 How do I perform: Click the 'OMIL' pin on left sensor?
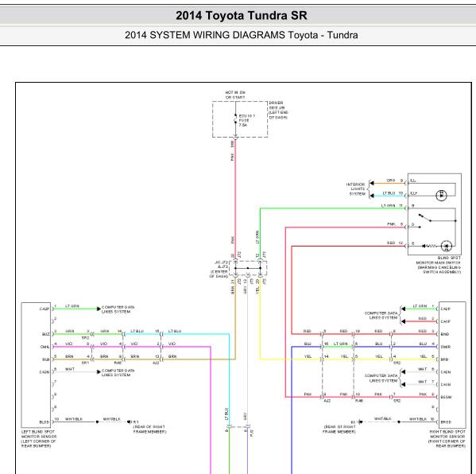click(x=45, y=347)
